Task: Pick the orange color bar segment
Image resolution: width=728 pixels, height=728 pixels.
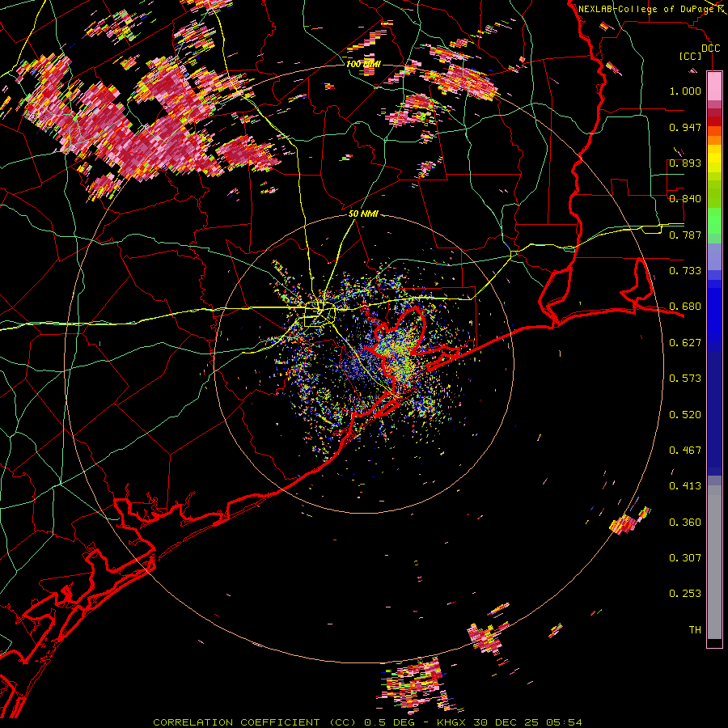Action: pyautogui.click(x=714, y=140)
